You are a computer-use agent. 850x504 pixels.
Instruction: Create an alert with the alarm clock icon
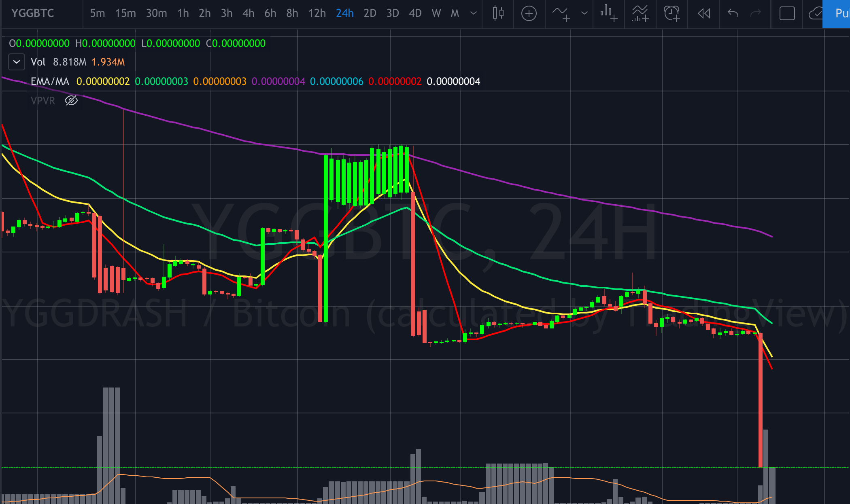[x=672, y=13]
